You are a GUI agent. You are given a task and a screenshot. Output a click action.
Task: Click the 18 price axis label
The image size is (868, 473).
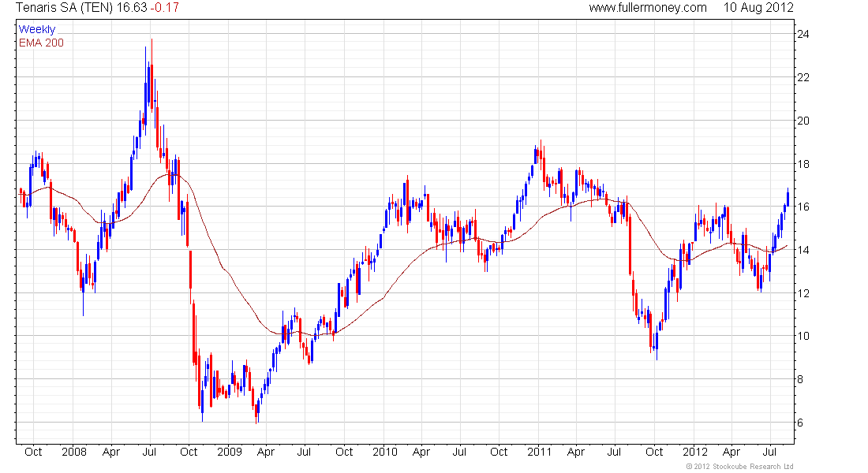[803, 164]
